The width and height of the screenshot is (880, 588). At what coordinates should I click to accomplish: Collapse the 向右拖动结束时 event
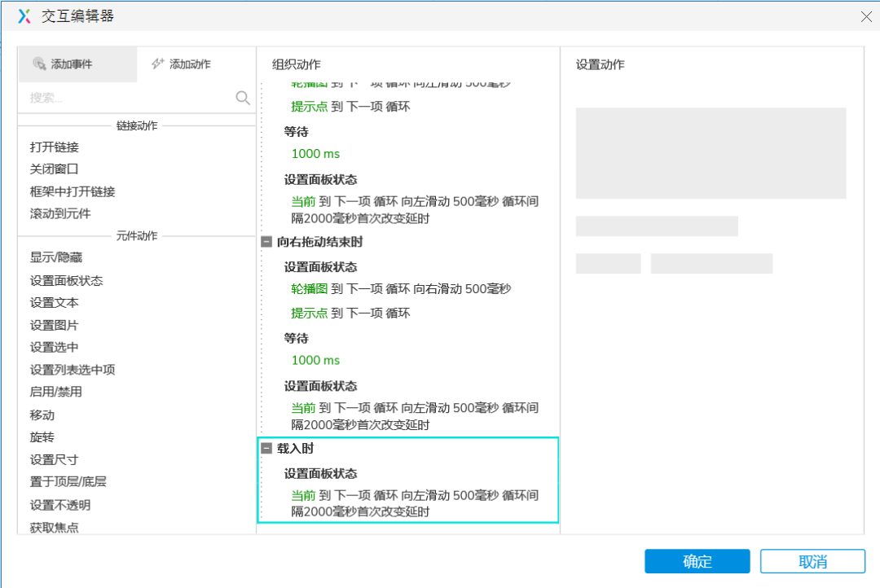(x=266, y=242)
